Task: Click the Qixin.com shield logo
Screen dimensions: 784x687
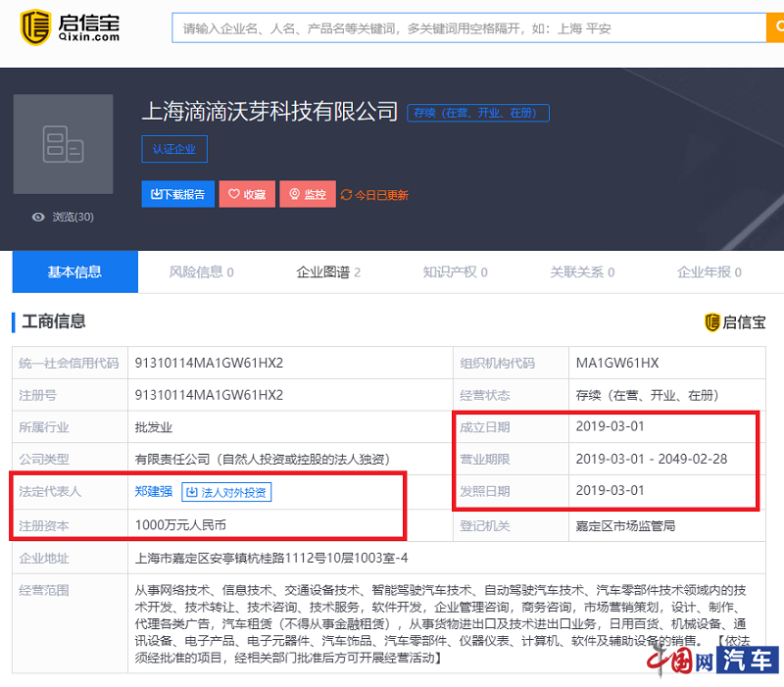Action: coord(35,27)
